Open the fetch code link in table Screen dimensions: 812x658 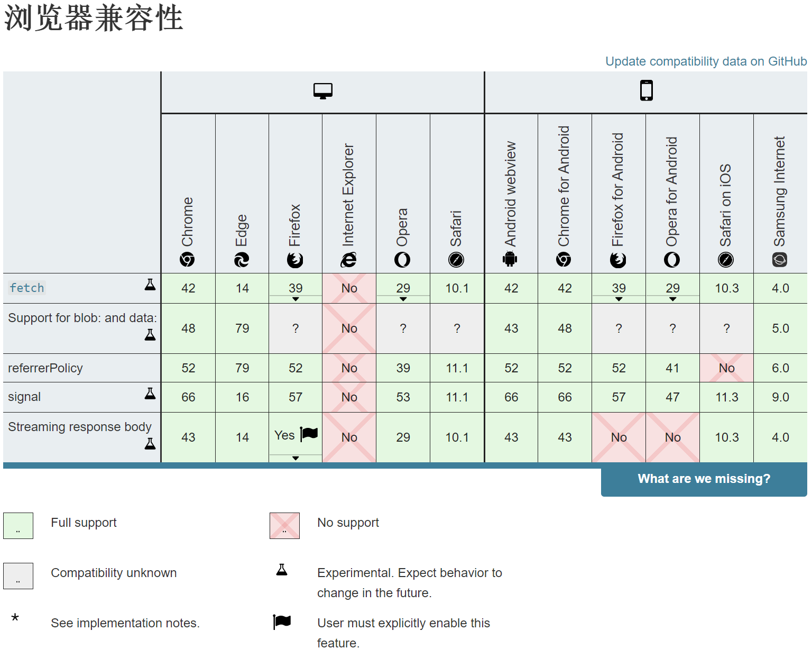pyautogui.click(x=27, y=288)
